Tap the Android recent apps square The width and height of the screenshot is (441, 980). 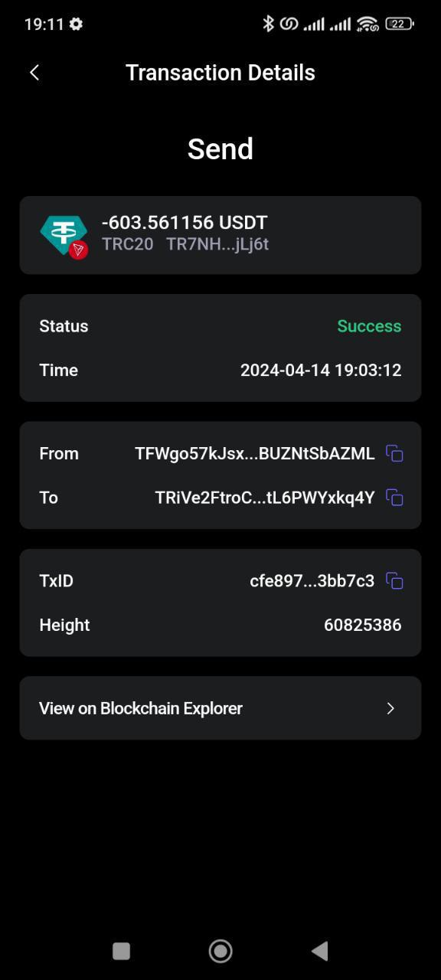coord(121,951)
